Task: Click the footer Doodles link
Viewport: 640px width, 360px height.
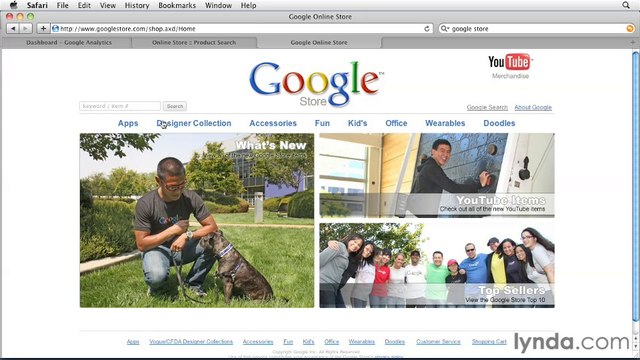Action: (x=395, y=342)
